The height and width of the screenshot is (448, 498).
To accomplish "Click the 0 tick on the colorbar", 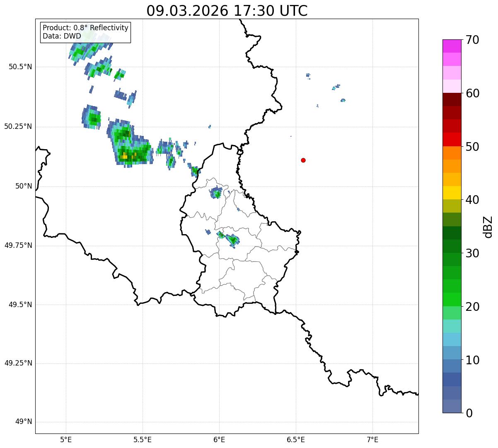I will tap(469, 413).
